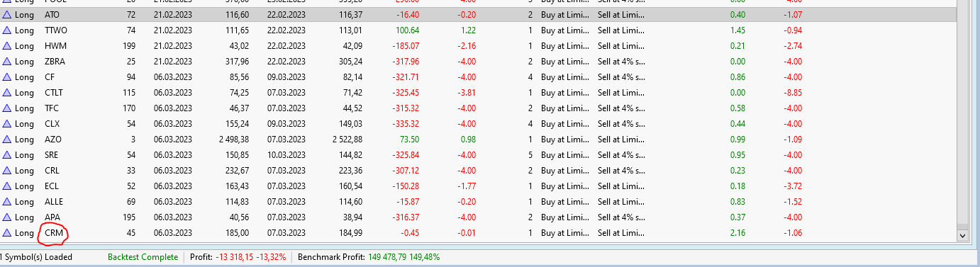The image size is (980, 267).
Task: Click the loss value -0.45 in CRM row
Action: click(x=409, y=233)
